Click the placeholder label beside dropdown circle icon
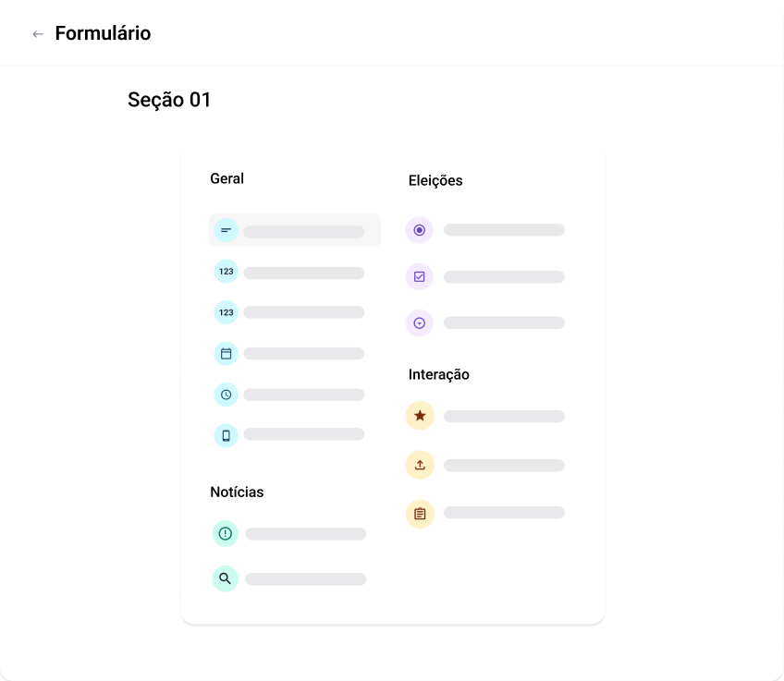784x681 pixels. [x=504, y=322]
